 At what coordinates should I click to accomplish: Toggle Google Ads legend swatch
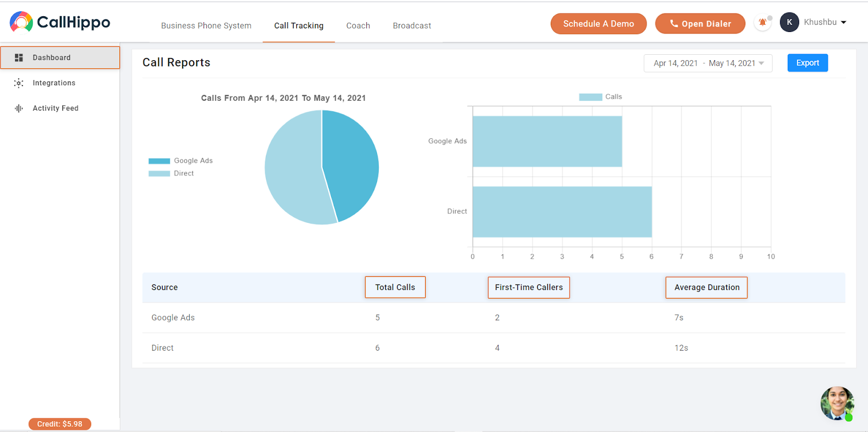tap(159, 161)
